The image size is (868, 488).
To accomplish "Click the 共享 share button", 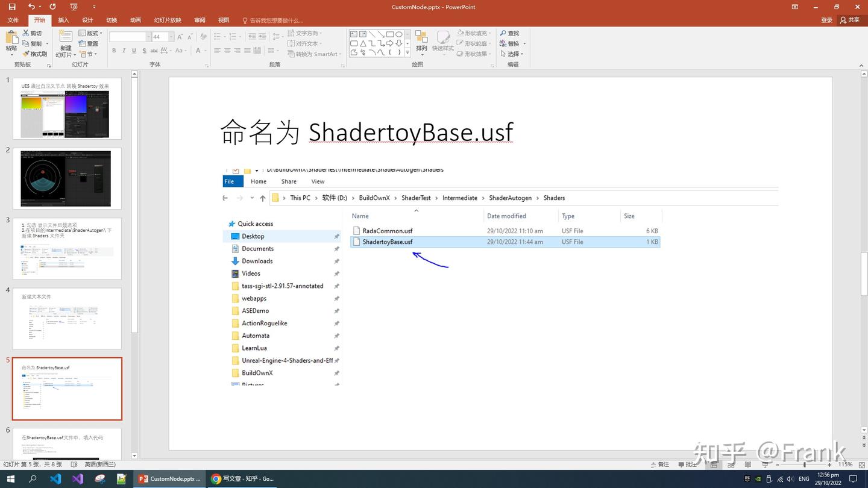I will [852, 20].
